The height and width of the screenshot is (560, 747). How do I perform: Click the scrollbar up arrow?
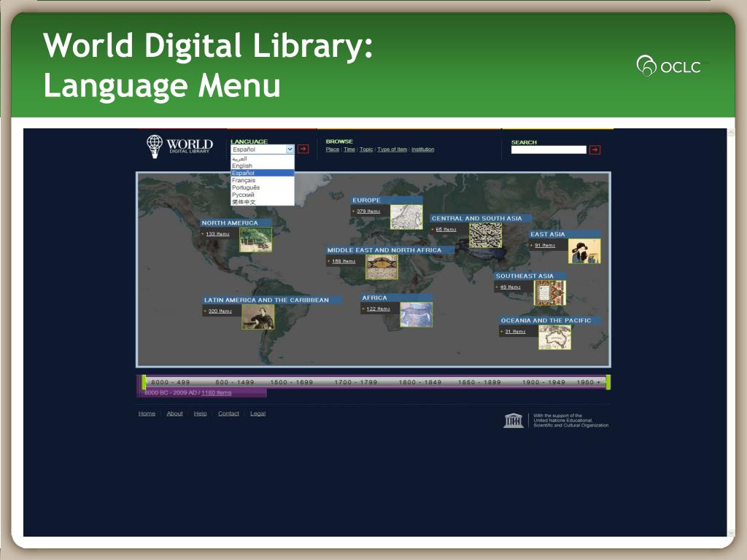(x=731, y=133)
